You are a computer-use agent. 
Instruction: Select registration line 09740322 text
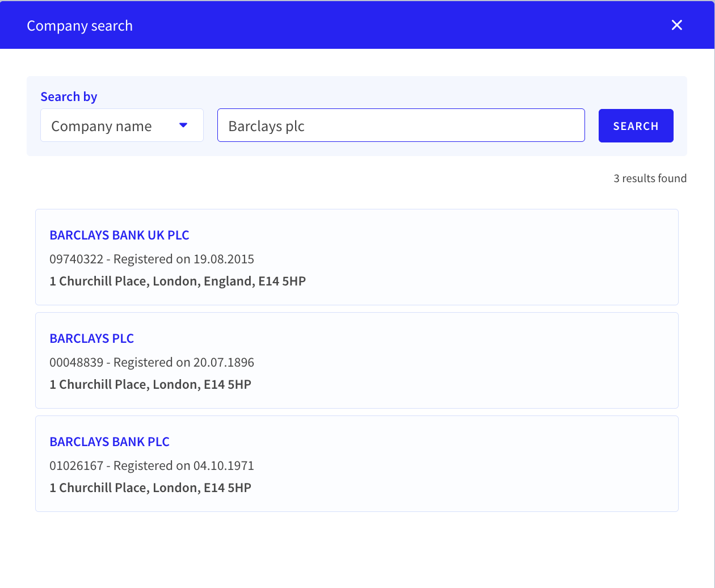152,259
